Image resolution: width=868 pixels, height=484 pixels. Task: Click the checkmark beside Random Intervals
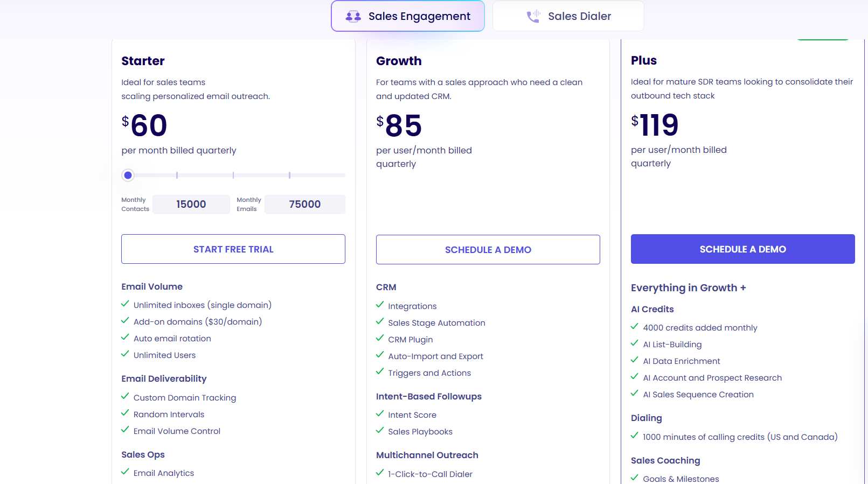pyautogui.click(x=125, y=413)
